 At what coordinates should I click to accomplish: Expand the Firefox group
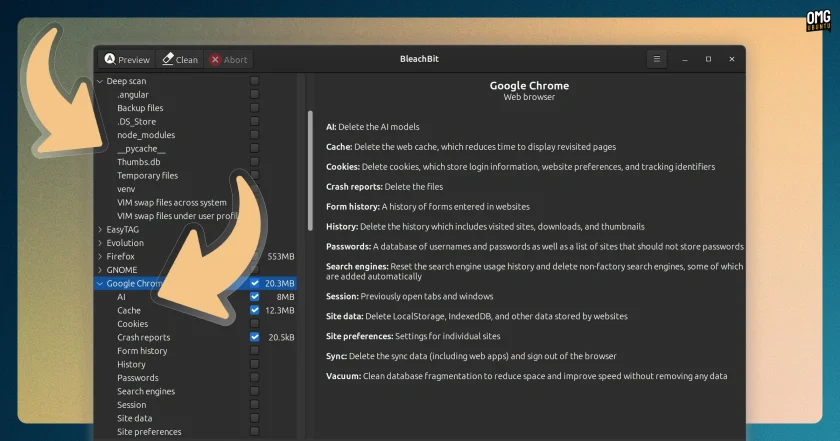(100, 256)
